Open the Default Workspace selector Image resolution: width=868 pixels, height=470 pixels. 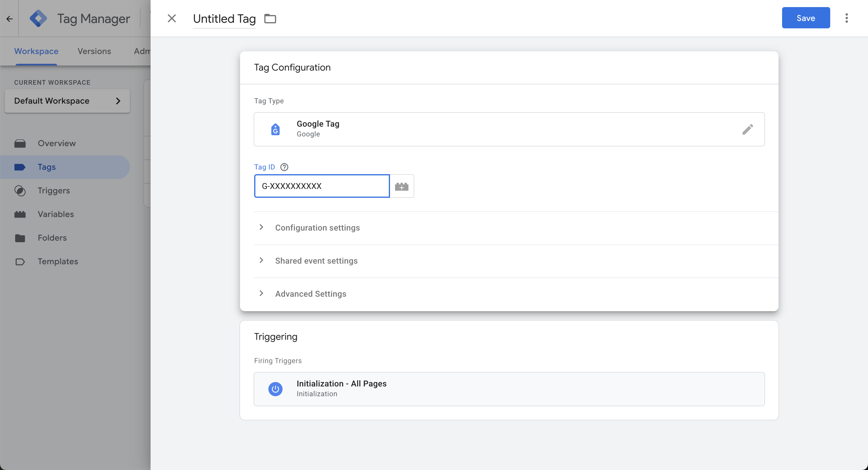(x=67, y=101)
